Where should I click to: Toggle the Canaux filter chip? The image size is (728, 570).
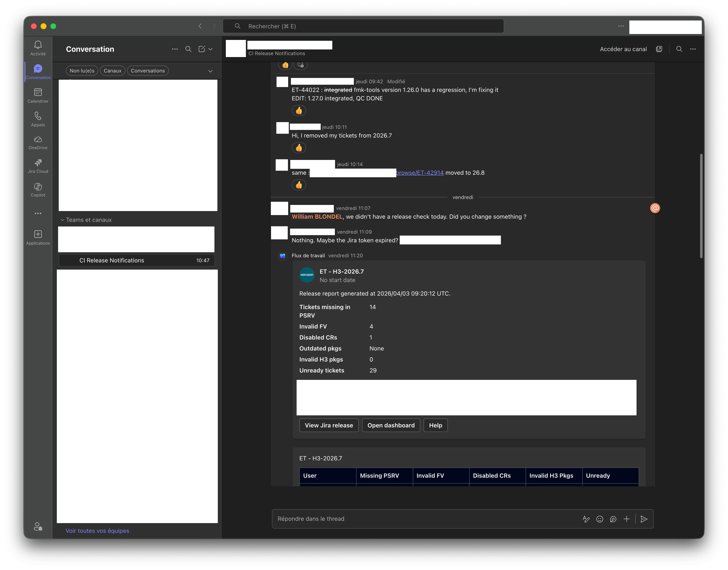tap(112, 71)
